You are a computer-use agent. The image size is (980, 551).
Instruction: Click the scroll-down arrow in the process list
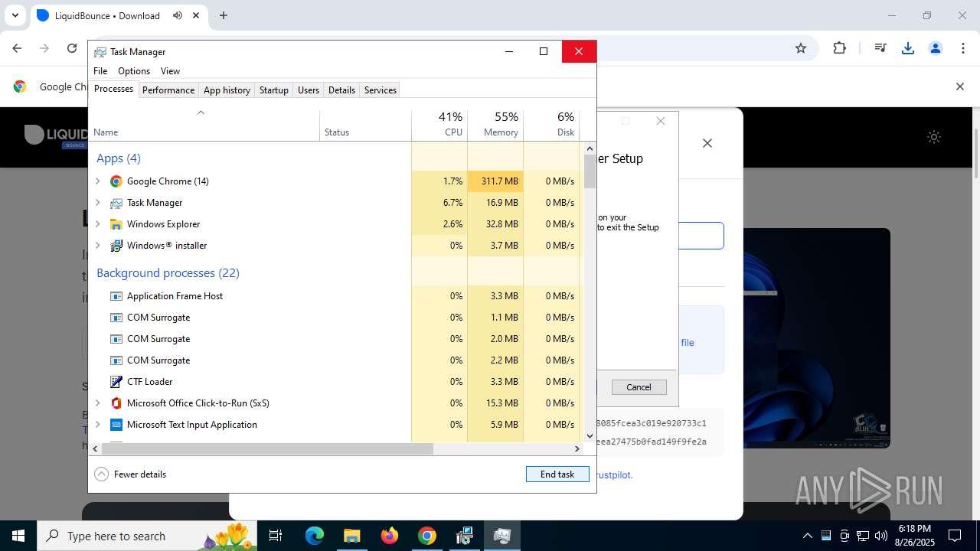[x=590, y=436]
